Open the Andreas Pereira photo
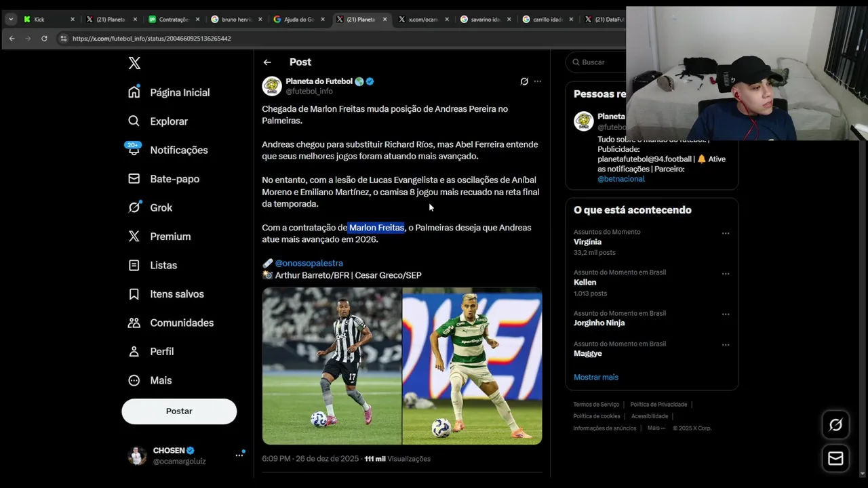Viewport: 868px width, 488px height. [x=473, y=366]
